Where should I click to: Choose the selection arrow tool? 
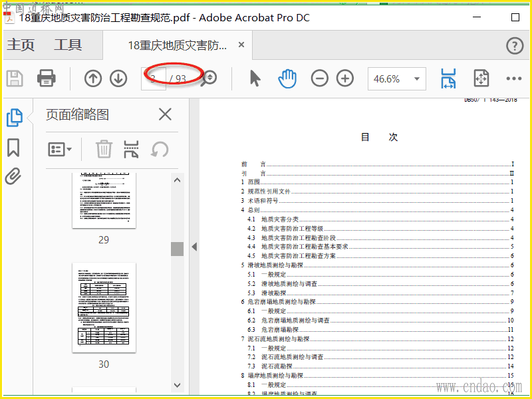pyautogui.click(x=255, y=78)
